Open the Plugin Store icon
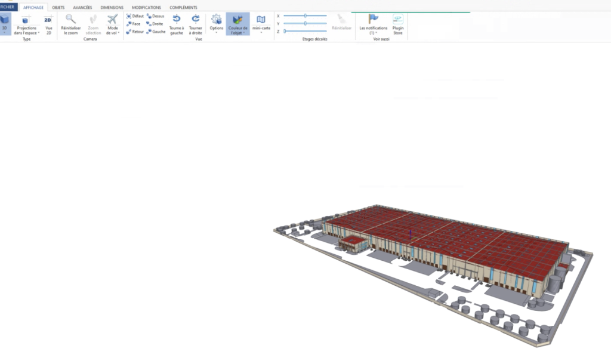This screenshot has width=611, height=364. (397, 20)
